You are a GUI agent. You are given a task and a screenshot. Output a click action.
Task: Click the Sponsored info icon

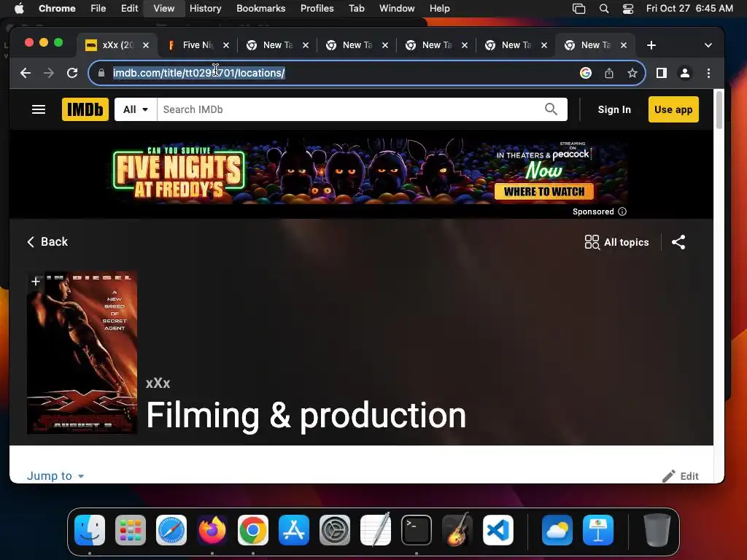click(622, 211)
